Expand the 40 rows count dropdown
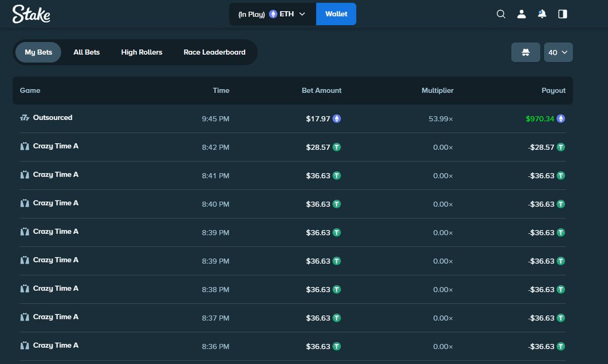Image resolution: width=608 pixels, height=364 pixels. (558, 52)
